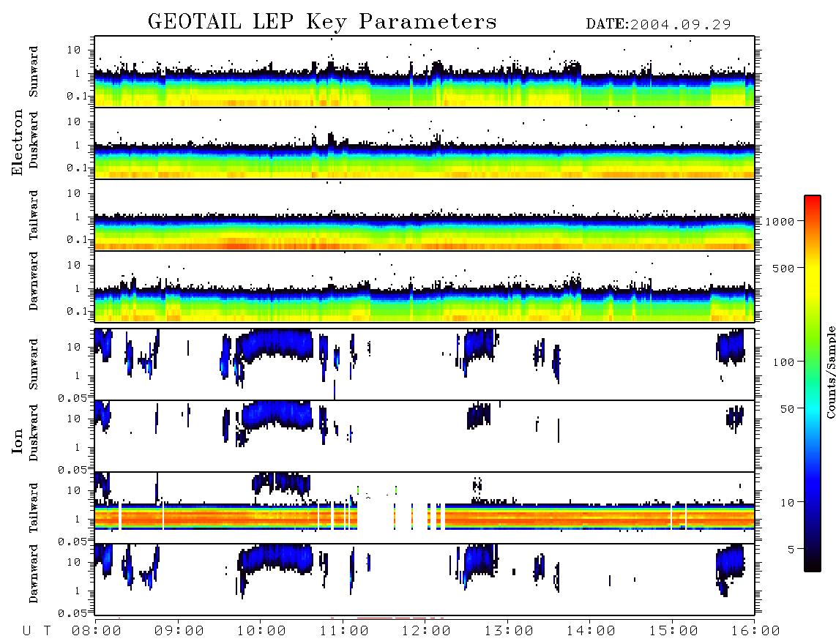Click the "08:00" time tick label
The width and height of the screenshot is (836, 644).
97,631
